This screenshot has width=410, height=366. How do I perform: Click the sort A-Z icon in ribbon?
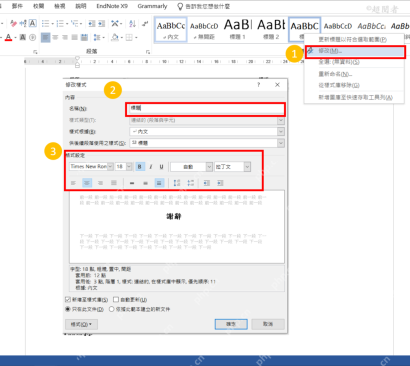click(x=132, y=23)
